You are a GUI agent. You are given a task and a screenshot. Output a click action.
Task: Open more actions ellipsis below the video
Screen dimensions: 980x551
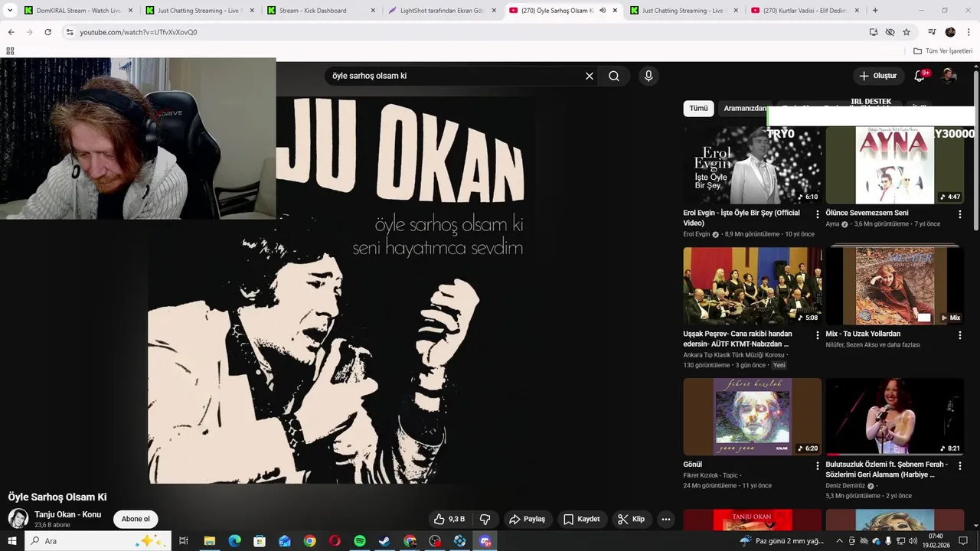pyautogui.click(x=666, y=519)
